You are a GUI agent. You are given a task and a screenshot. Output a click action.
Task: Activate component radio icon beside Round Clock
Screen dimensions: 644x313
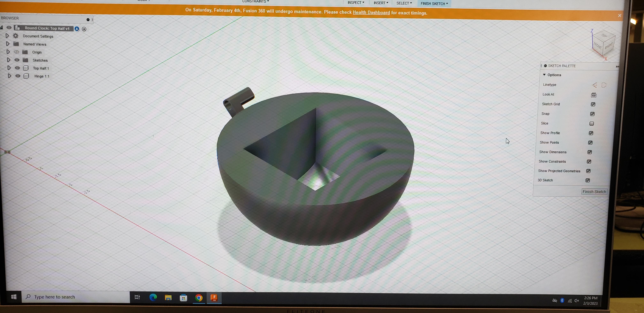[x=84, y=29]
